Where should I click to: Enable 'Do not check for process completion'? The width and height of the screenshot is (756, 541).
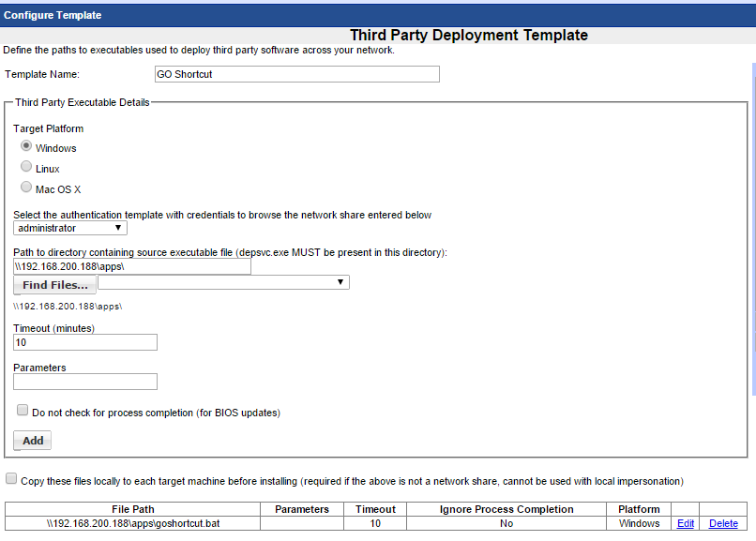tap(23, 411)
